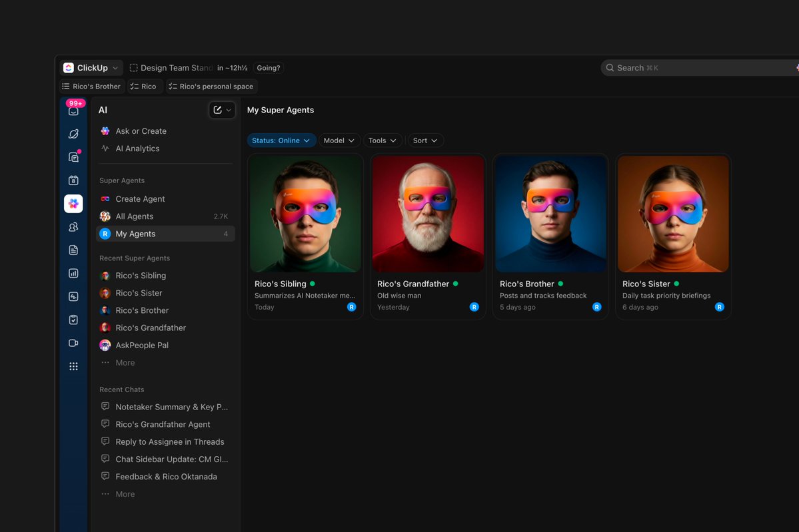Click "Posts and tracks feedback" description

543,295
